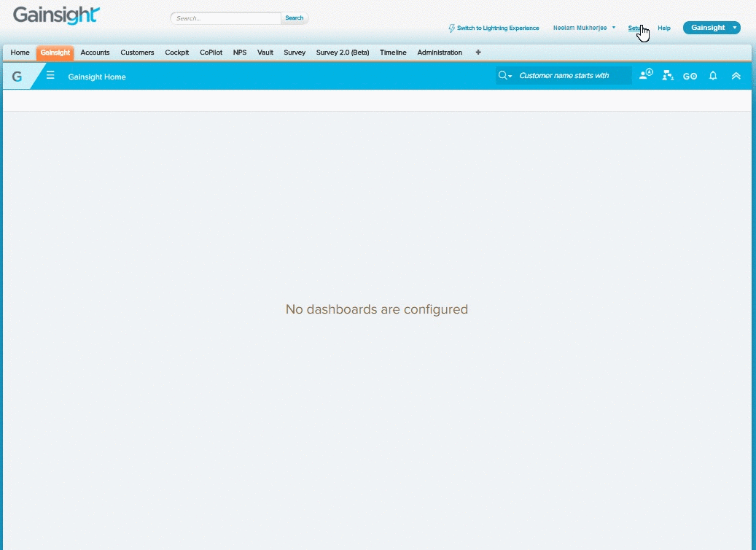Focus the top Search input field

coord(226,18)
